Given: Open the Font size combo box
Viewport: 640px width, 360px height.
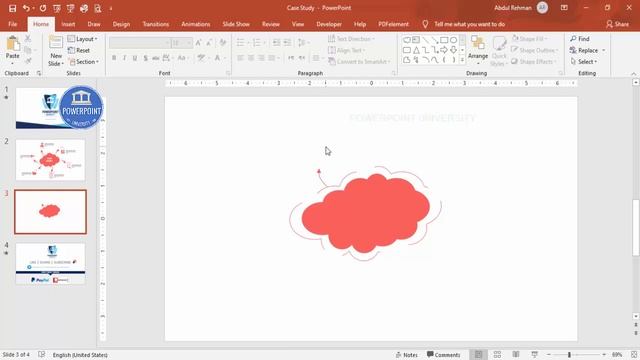Looking at the screenshot, I should click(182, 42).
